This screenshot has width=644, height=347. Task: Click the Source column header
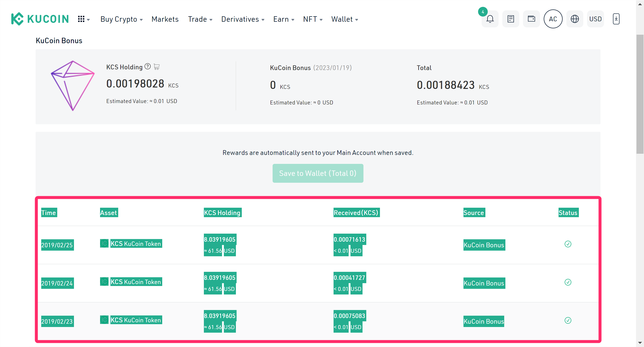click(474, 213)
